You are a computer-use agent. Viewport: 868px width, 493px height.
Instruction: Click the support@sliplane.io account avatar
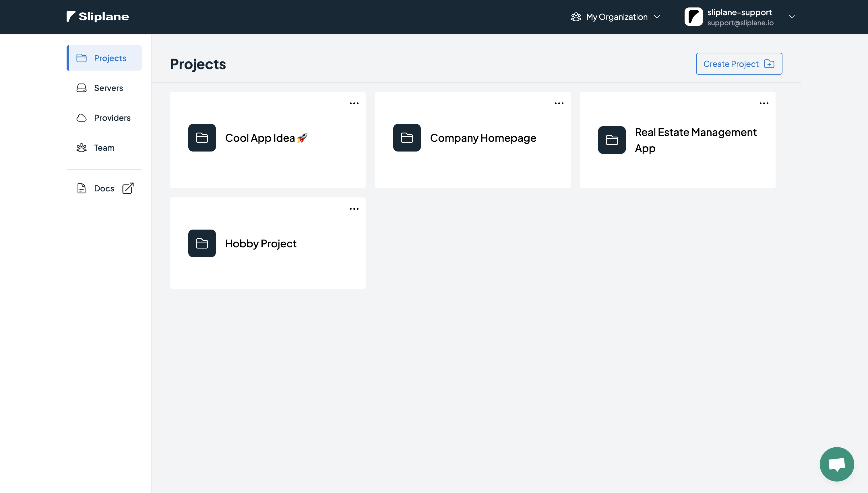(693, 16)
